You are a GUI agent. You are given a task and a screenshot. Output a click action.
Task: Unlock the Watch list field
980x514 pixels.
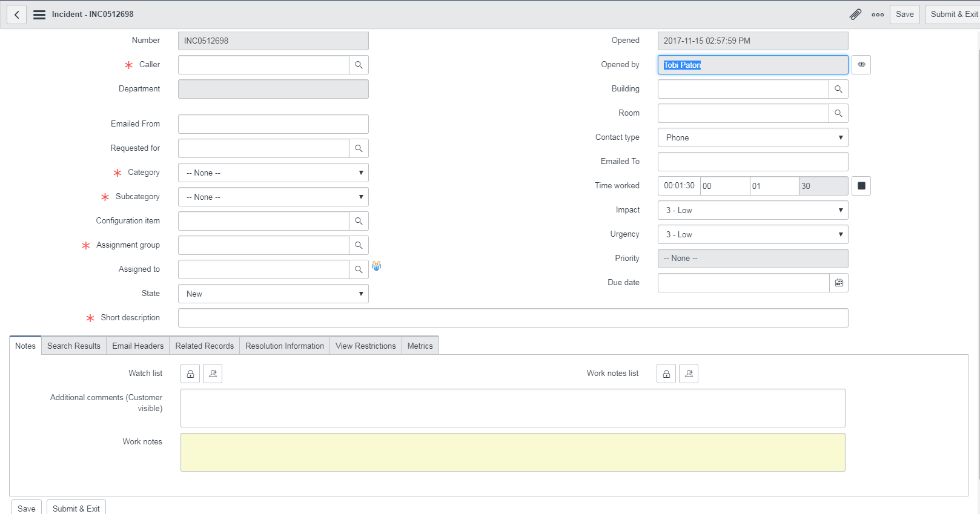pos(190,374)
